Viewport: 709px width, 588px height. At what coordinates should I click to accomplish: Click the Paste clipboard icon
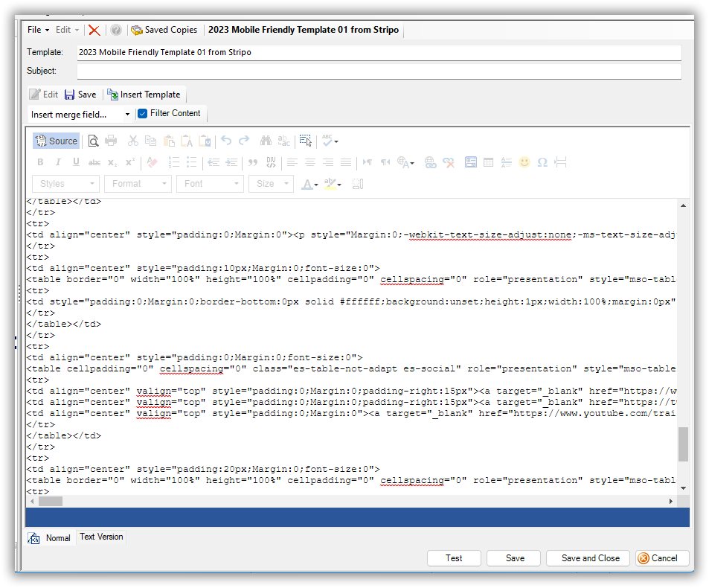(169, 141)
